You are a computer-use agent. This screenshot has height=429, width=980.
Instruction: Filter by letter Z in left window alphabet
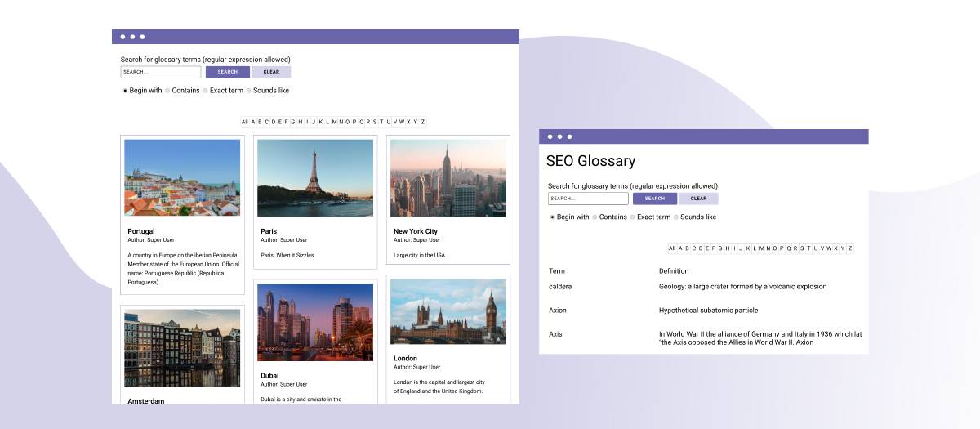click(422, 122)
